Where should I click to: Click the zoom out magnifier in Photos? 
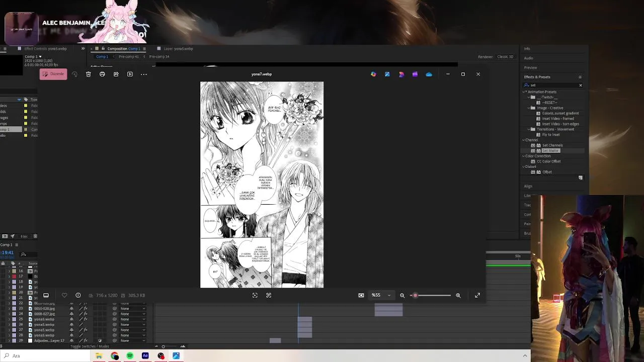point(402,295)
